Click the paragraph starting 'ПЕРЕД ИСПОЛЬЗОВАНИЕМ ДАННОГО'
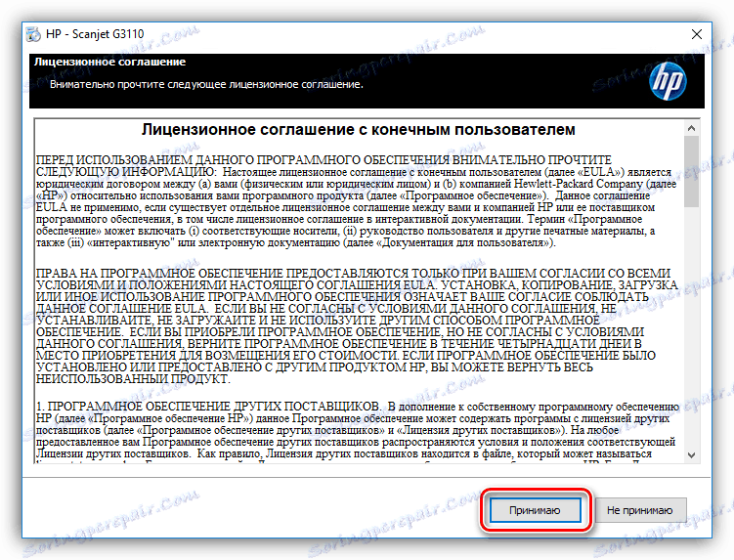The width and height of the screenshot is (734, 560). point(356,201)
